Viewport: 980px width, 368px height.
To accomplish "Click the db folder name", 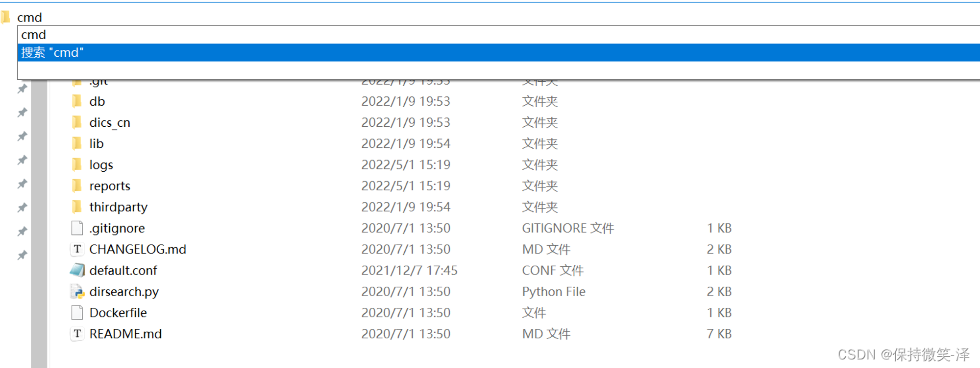I will coord(97,101).
